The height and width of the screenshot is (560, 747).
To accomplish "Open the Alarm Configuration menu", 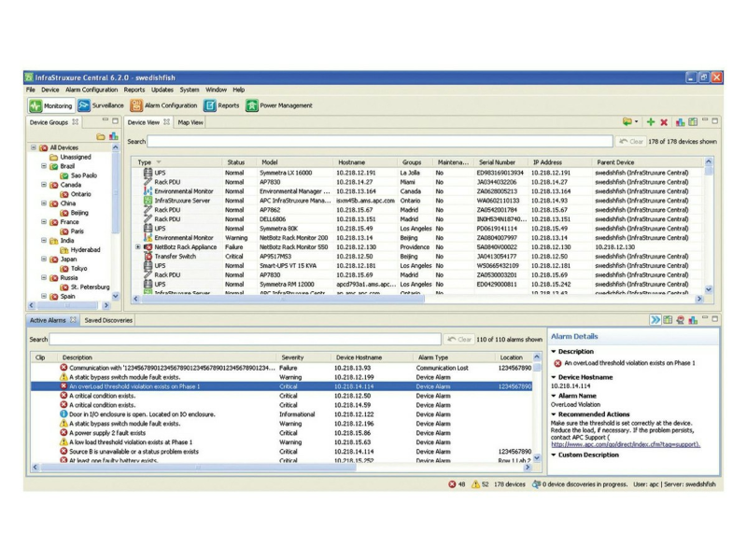I will click(x=92, y=90).
